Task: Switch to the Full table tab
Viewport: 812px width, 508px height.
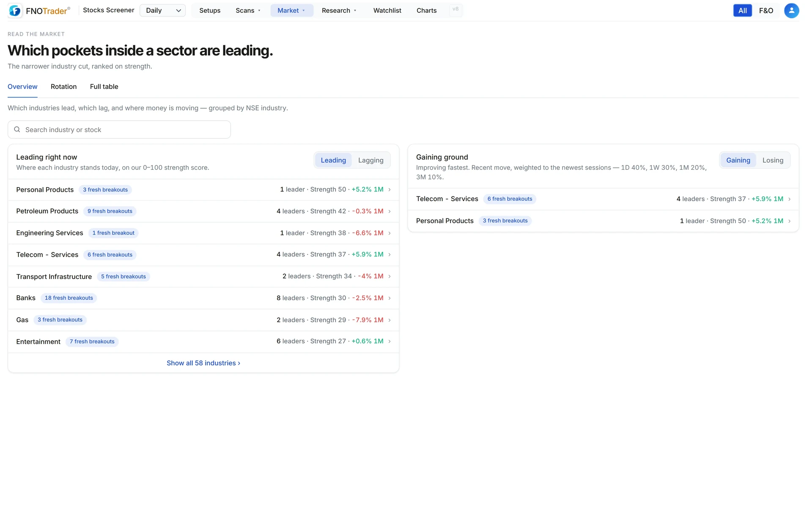Action: point(104,86)
